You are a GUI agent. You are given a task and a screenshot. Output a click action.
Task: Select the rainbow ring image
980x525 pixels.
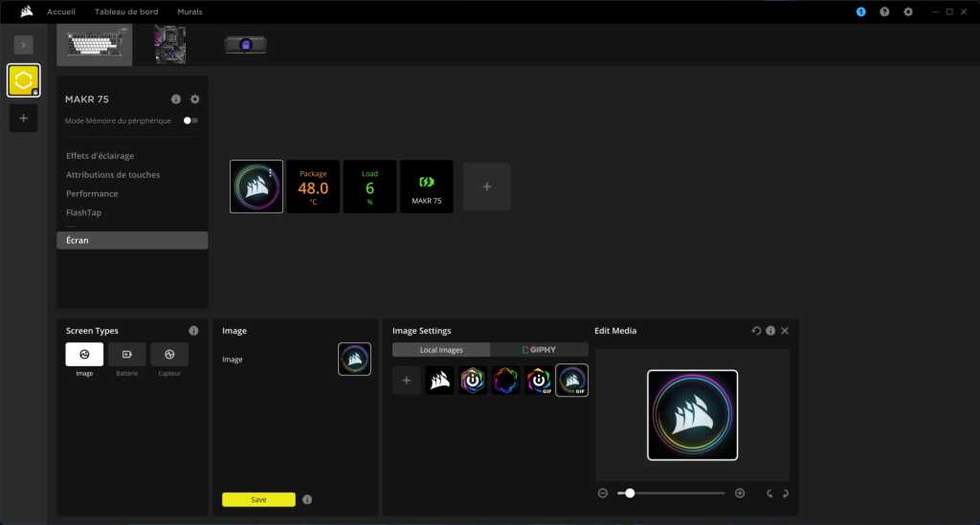[x=505, y=381]
